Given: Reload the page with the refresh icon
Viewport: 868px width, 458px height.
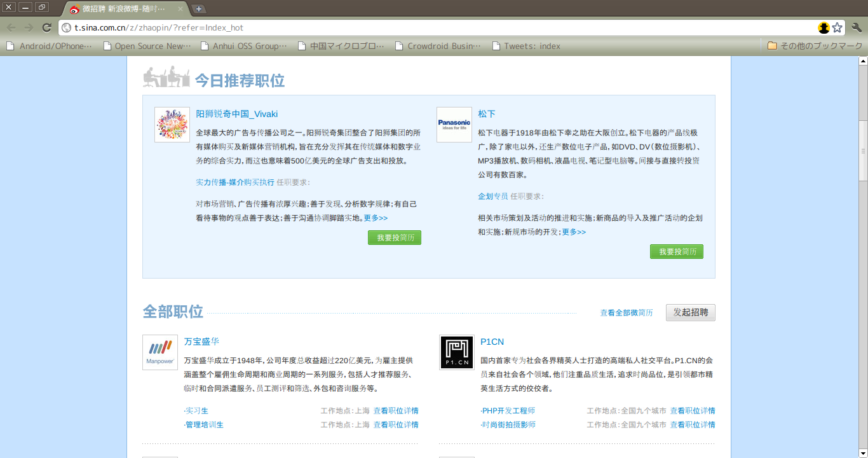Looking at the screenshot, I should point(46,27).
